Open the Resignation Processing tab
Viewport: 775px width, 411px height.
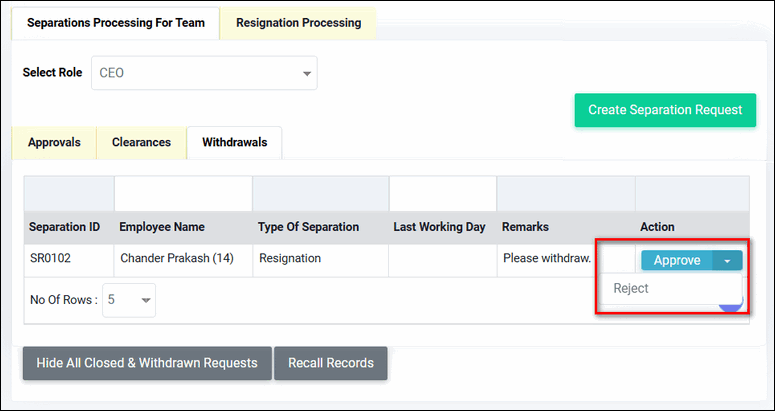coord(298,23)
